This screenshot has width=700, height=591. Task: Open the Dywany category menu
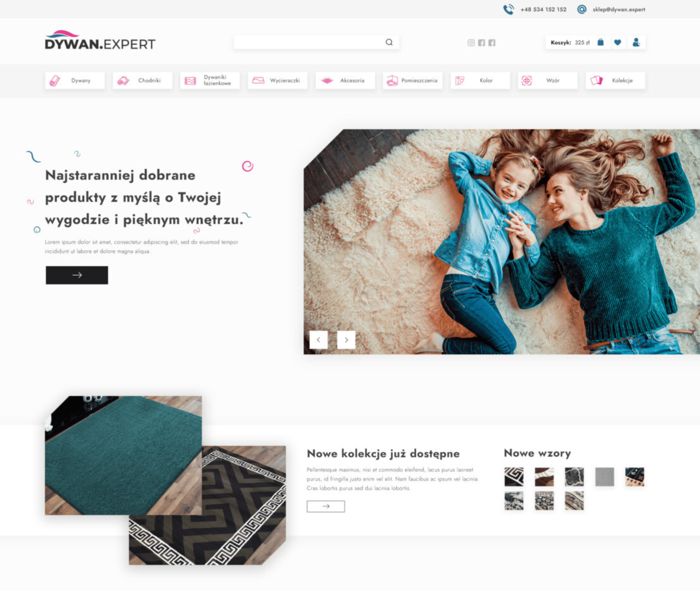[75, 81]
